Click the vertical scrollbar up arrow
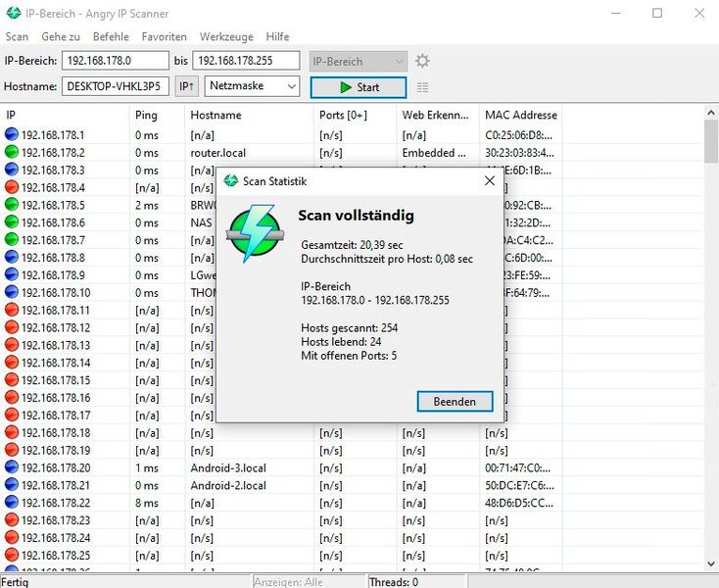This screenshot has width=719, height=588. (x=711, y=113)
